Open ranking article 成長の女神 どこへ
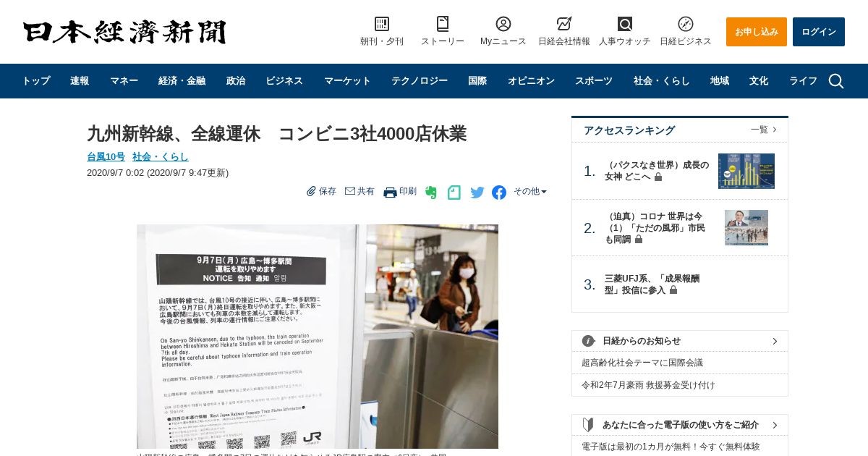The image size is (868, 456). pos(657,171)
